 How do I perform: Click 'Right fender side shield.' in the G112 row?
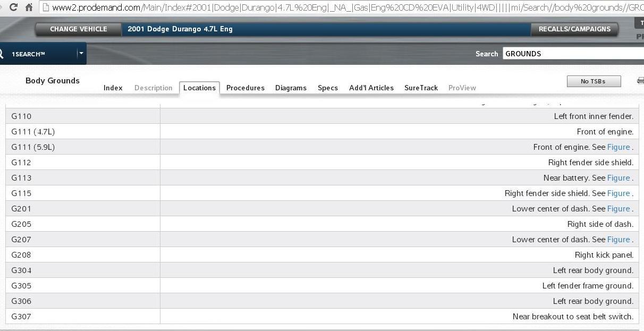tap(591, 163)
